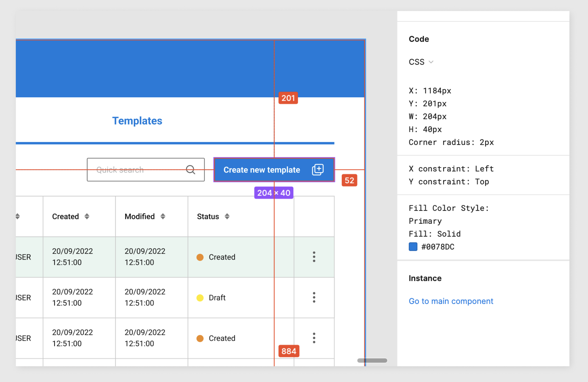The image size is (588, 382).
Task: Open the CSS code format dropdown
Action: (x=417, y=62)
